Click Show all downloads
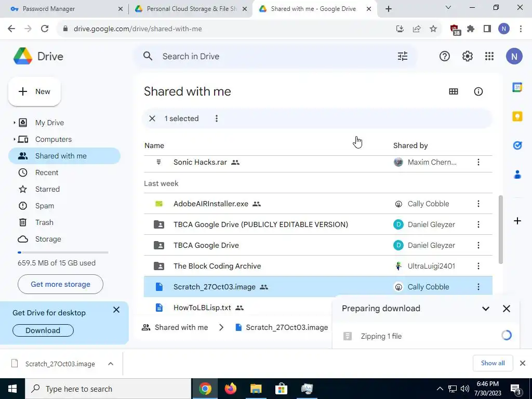The width and height of the screenshot is (532, 399). pyautogui.click(x=493, y=363)
